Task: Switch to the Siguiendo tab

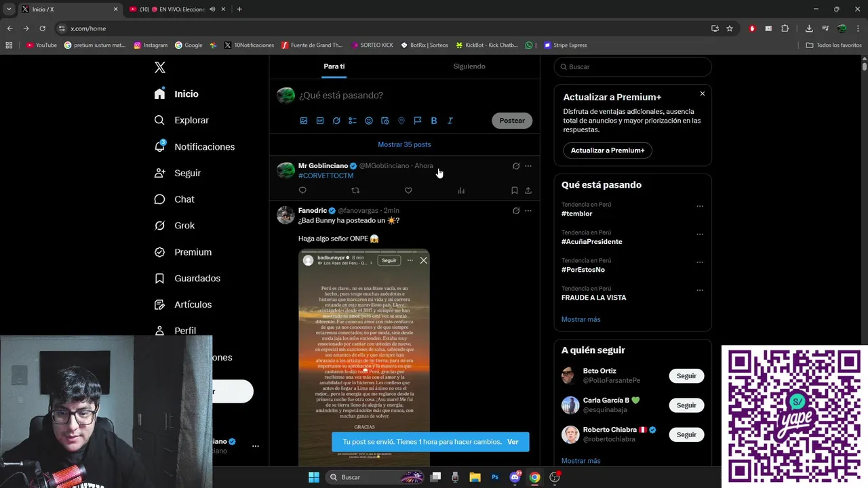Action: pos(469,66)
